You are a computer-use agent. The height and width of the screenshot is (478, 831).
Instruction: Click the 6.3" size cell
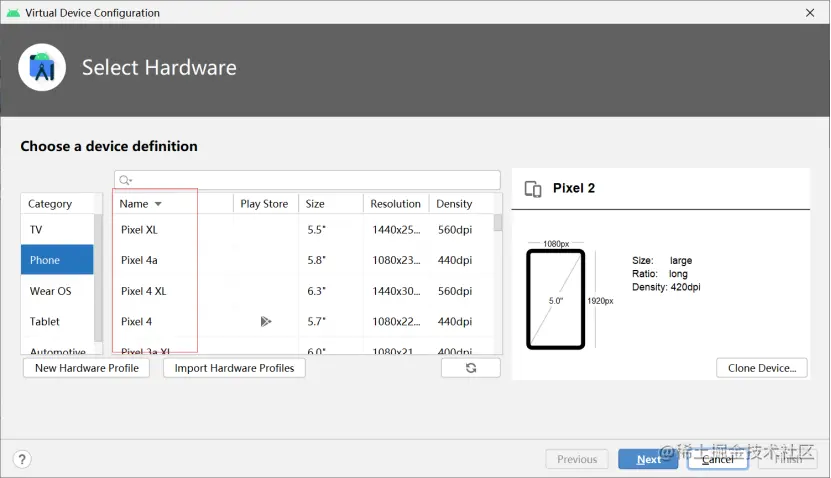(x=316, y=290)
